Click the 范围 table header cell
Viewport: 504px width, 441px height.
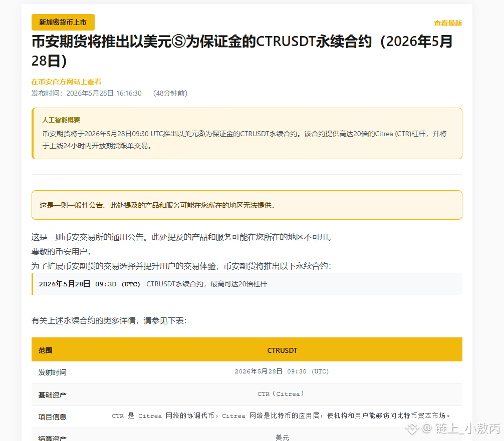[45, 350]
